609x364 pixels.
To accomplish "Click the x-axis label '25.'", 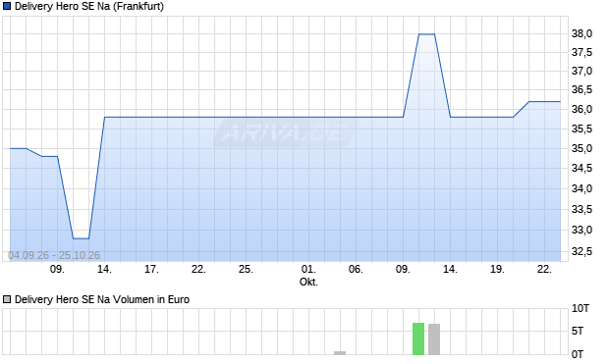I will [x=246, y=269].
